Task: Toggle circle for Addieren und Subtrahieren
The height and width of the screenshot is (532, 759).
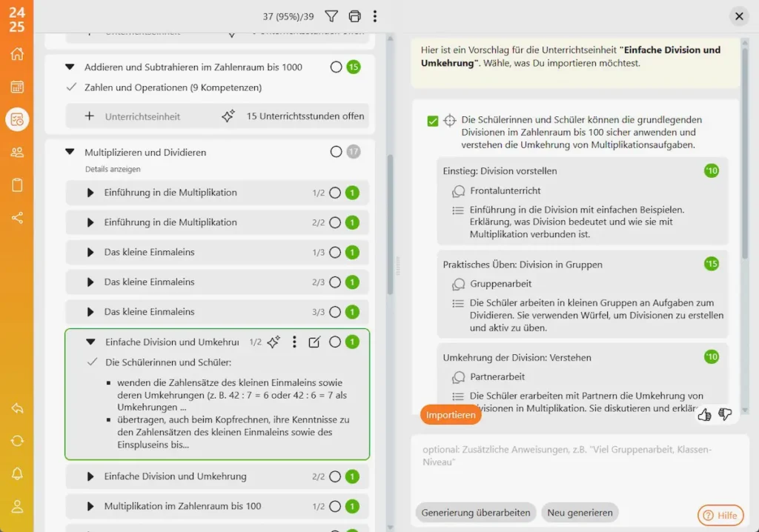Action: 336,67
